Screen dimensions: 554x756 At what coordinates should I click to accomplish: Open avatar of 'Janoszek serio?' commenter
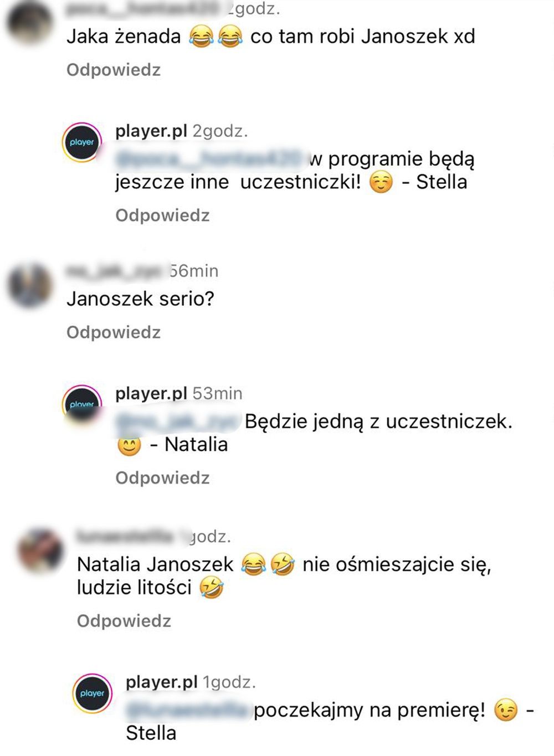[29, 285]
